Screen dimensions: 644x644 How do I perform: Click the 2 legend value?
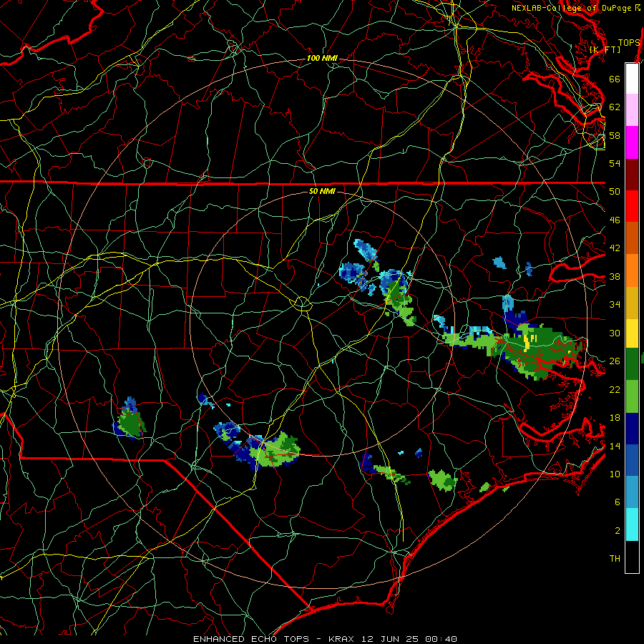click(x=617, y=530)
